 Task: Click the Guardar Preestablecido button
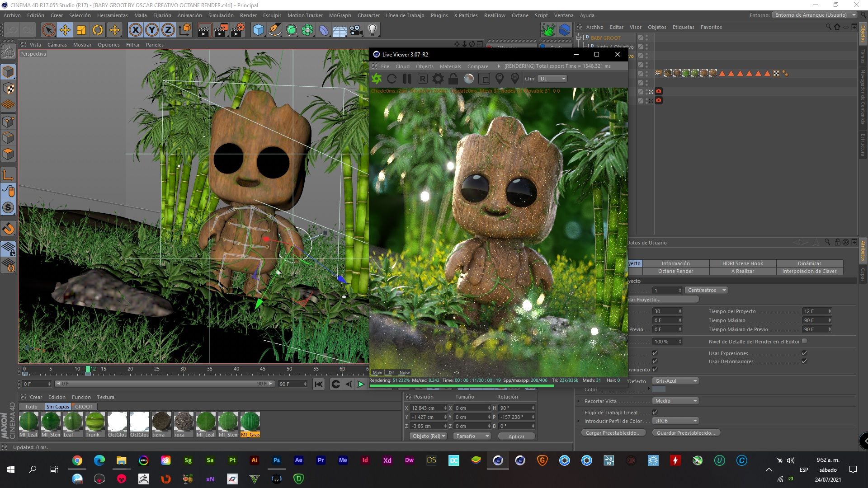(686, 433)
